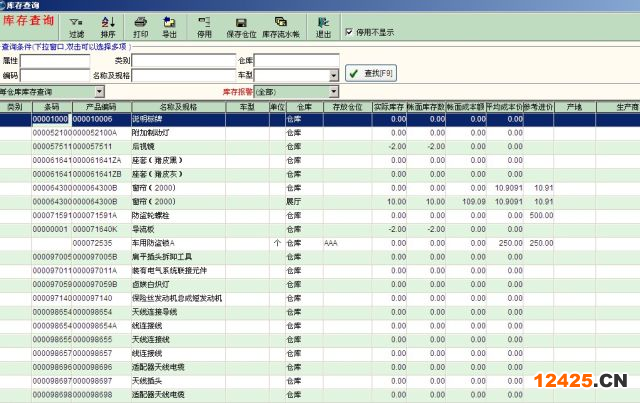Click the 保存仓位 toolbar icon
640x403 pixels.
[x=239, y=26]
